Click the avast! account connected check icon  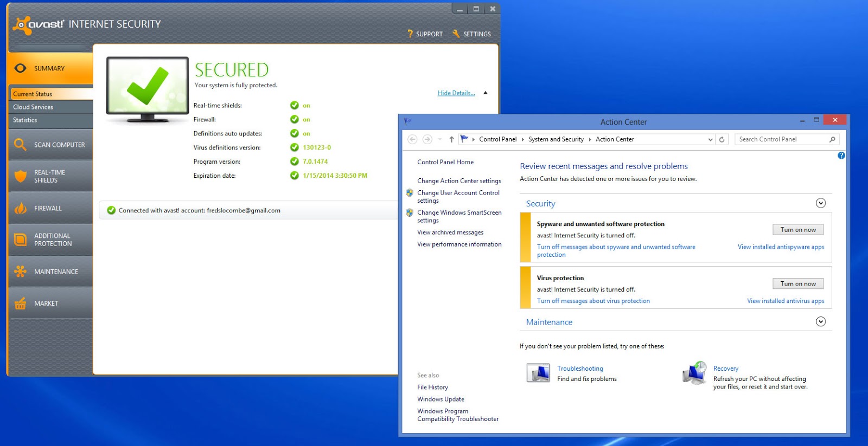[x=111, y=210]
